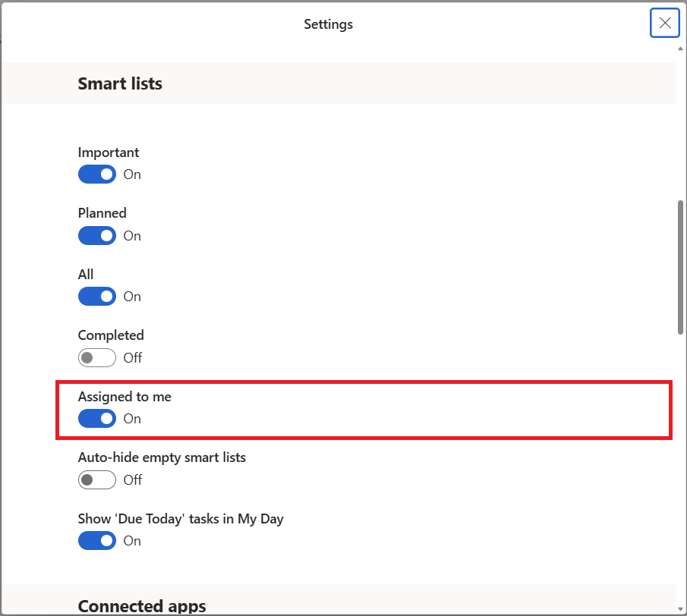Turn off the Important smart list toggle

tap(97, 174)
